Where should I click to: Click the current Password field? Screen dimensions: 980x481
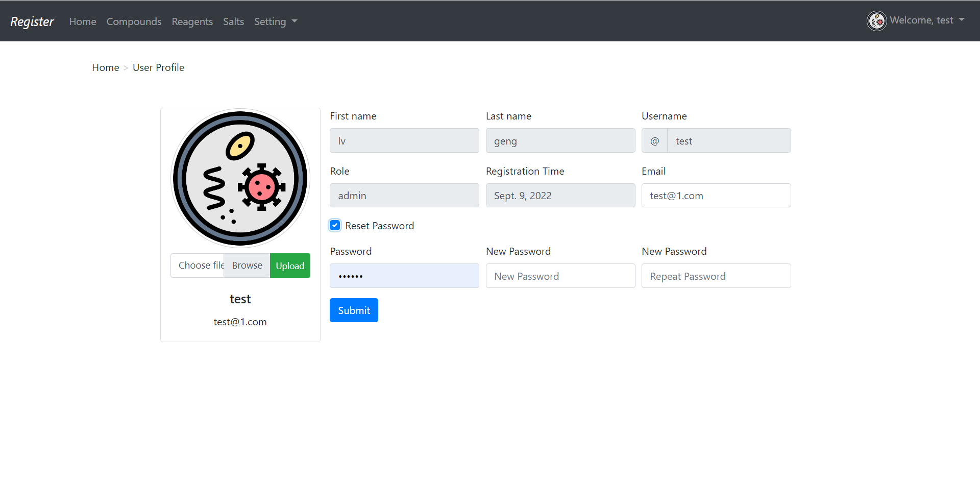[x=404, y=276]
